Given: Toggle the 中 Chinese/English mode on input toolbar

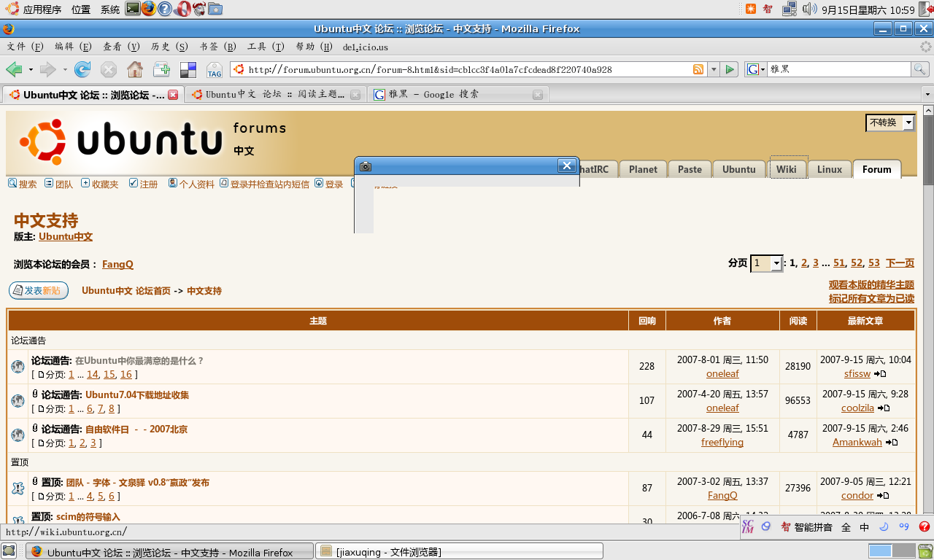Looking at the screenshot, I should tap(865, 526).
